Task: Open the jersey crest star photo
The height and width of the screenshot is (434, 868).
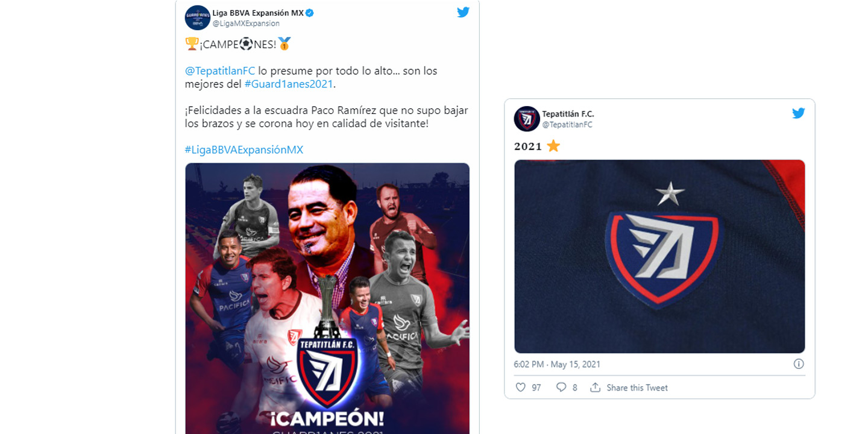Action: [x=659, y=256]
